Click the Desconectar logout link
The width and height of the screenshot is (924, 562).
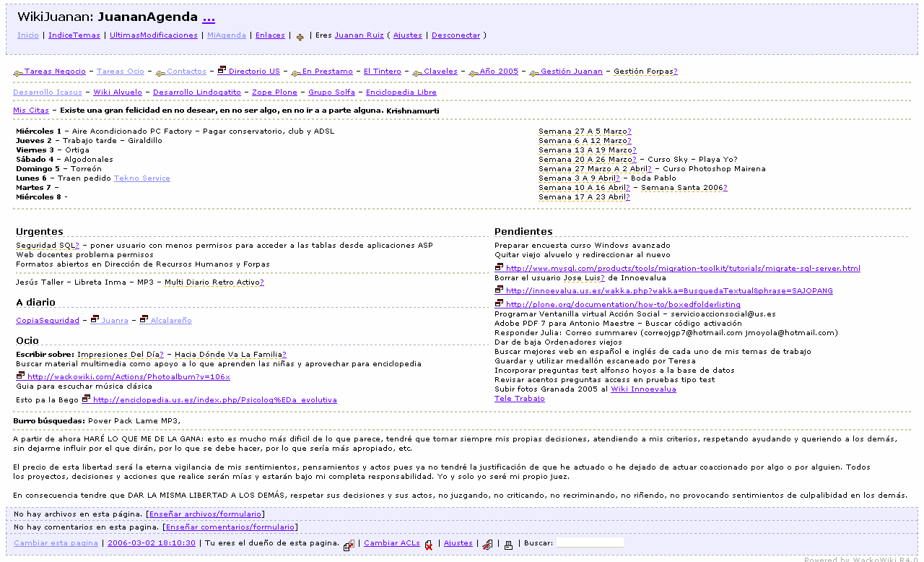click(456, 35)
